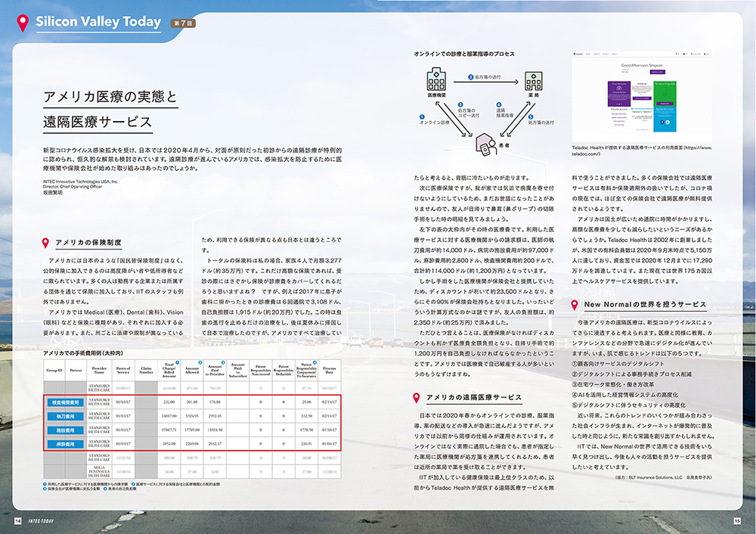Click the 332.50 copayment cell
The height and width of the screenshot is (534, 756).
coord(307,416)
